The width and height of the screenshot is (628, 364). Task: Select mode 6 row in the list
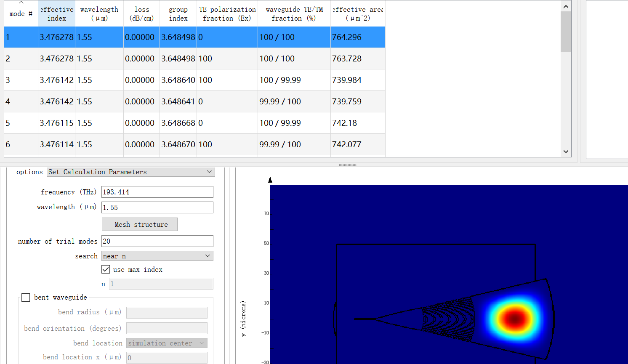point(194,145)
